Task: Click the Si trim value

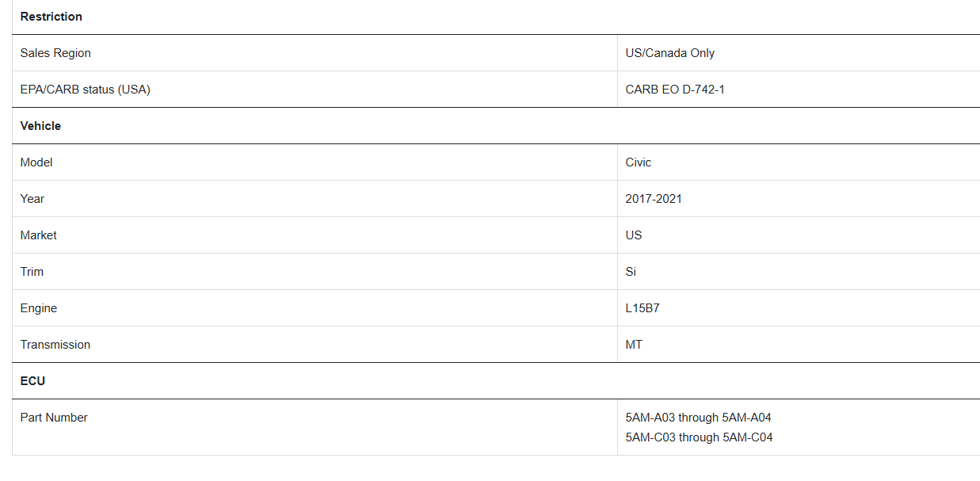Action: [x=631, y=272]
